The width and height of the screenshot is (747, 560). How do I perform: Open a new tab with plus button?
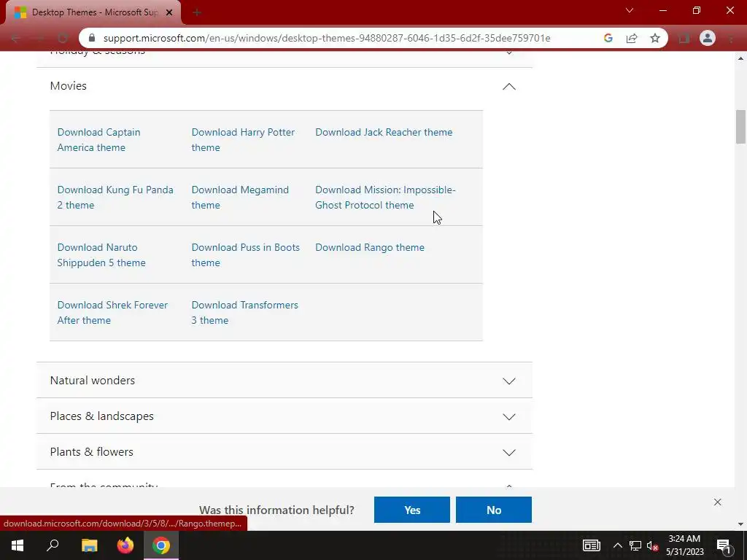tap(197, 13)
